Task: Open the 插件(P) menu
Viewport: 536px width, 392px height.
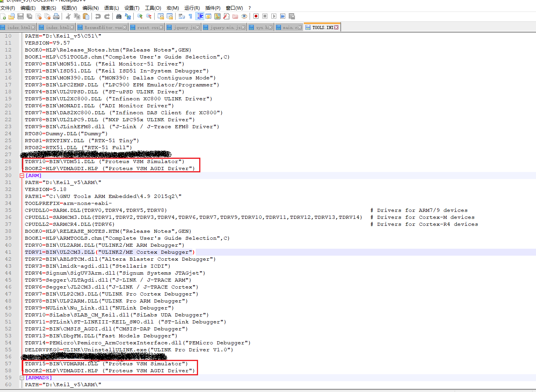Action: click(x=213, y=8)
